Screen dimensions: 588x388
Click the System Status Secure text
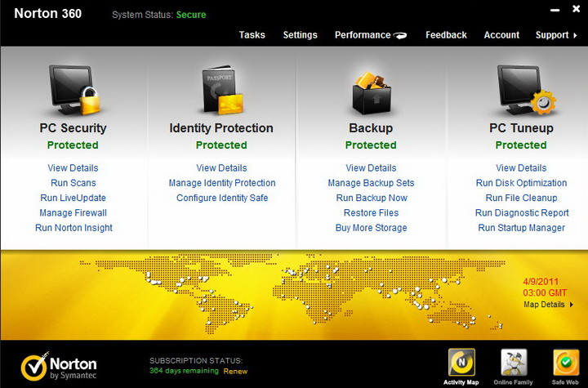191,15
